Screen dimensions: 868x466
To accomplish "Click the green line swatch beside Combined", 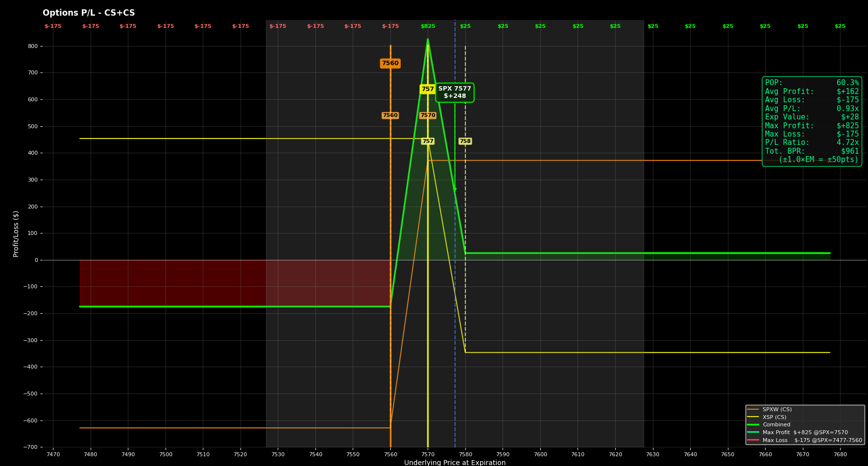I will [753, 425].
